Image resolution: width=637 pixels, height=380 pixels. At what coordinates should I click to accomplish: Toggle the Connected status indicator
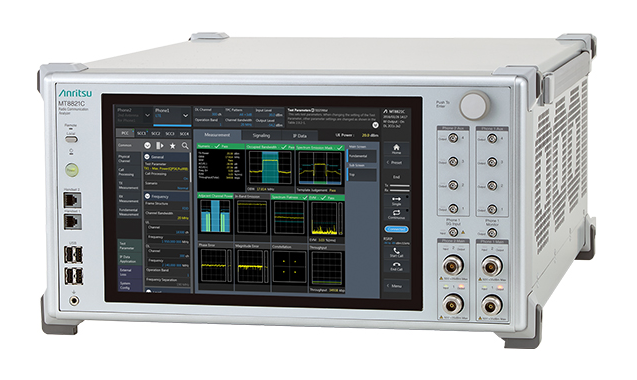tap(396, 229)
